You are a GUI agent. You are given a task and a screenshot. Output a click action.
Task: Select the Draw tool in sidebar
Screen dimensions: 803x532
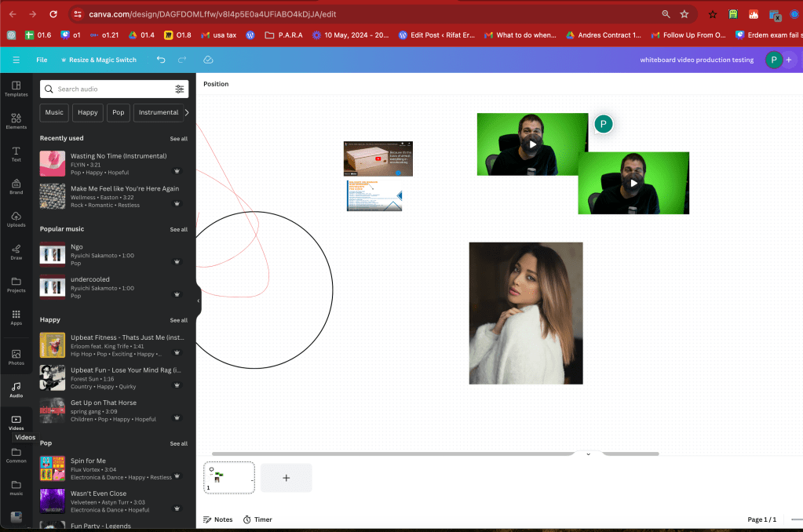(16, 253)
